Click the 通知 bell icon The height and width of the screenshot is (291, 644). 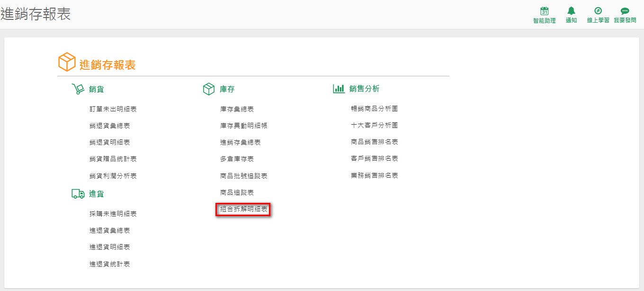click(571, 11)
